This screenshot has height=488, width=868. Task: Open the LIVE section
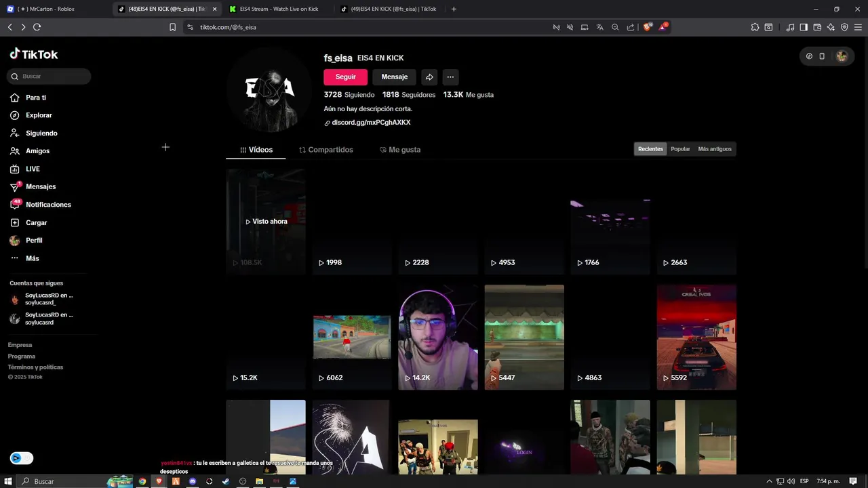(25, 169)
